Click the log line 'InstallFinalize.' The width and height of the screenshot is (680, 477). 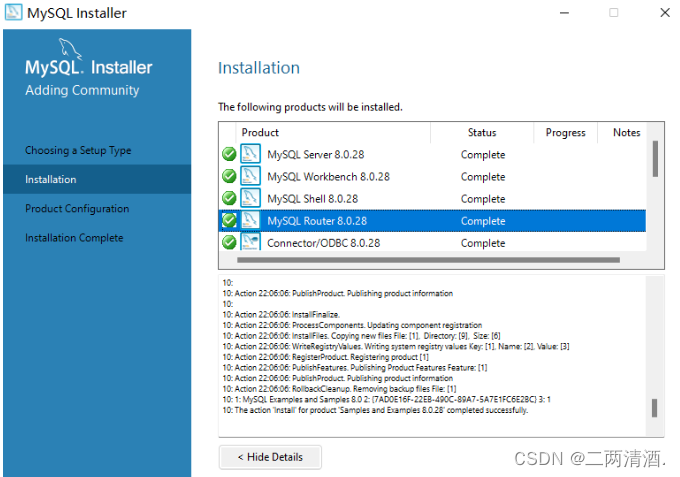(281, 314)
